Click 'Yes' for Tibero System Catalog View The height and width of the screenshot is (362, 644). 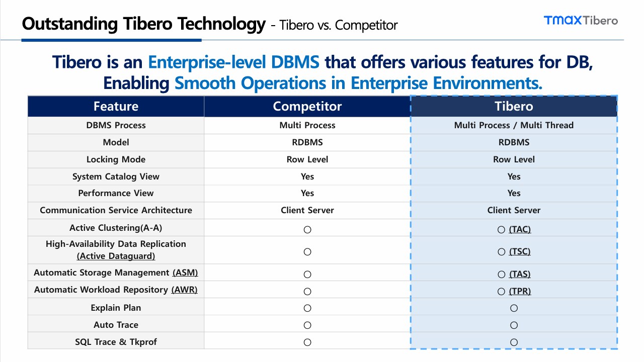click(514, 176)
